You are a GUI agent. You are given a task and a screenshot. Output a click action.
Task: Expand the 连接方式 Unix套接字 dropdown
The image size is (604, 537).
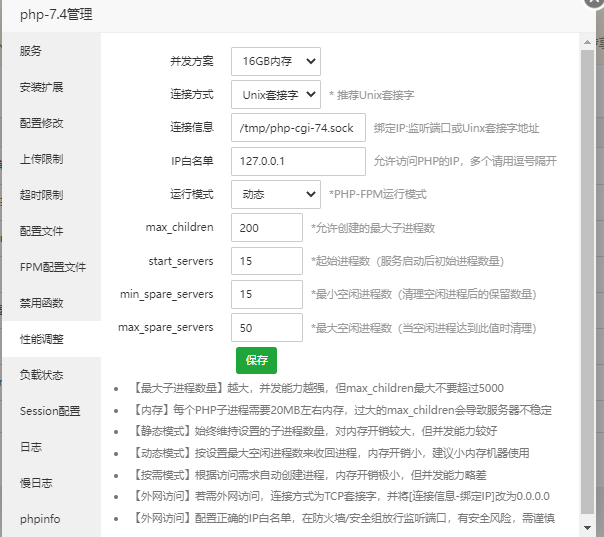coord(275,95)
